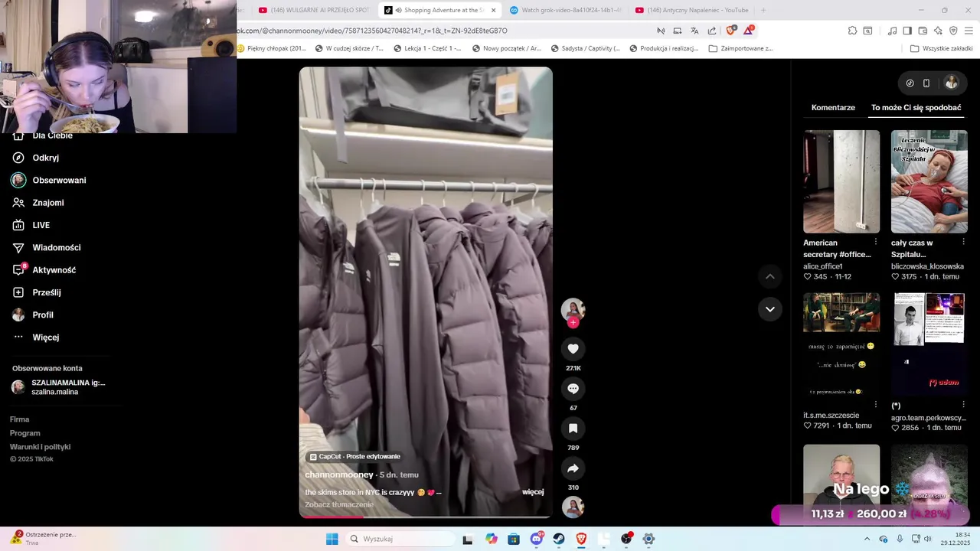Open the agro.team.perkowscy video thumbnail
The height and width of the screenshot is (551, 980).
click(x=929, y=344)
